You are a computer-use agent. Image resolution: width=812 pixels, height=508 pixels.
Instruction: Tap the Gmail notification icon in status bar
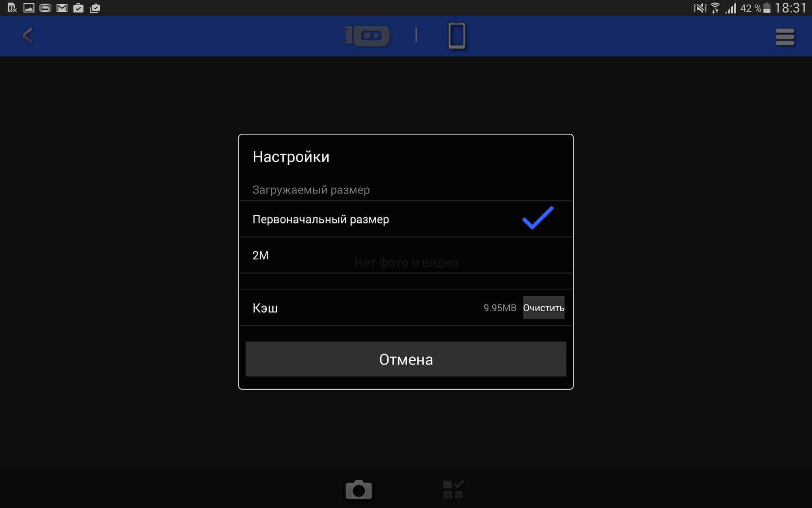click(62, 8)
